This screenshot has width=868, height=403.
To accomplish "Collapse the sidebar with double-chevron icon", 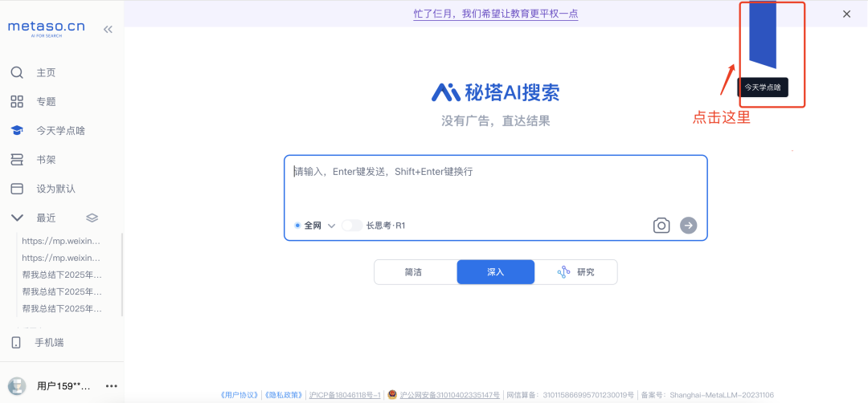I will [x=108, y=29].
